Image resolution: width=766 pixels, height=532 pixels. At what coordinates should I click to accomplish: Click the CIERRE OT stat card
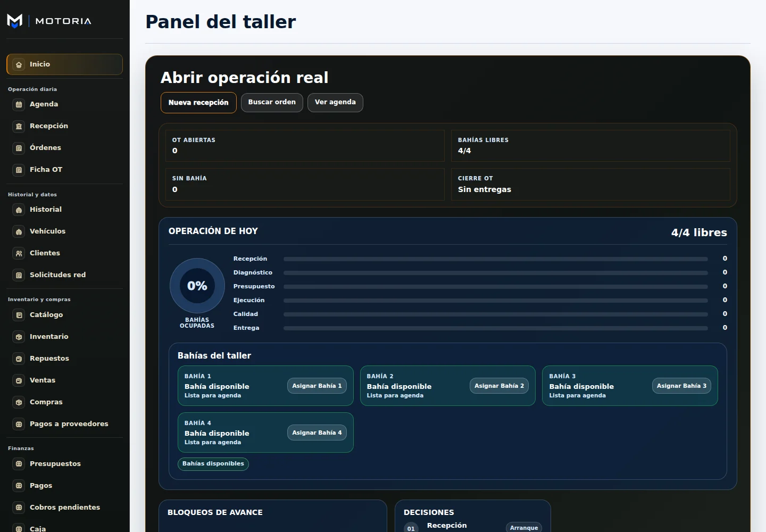[x=590, y=185]
